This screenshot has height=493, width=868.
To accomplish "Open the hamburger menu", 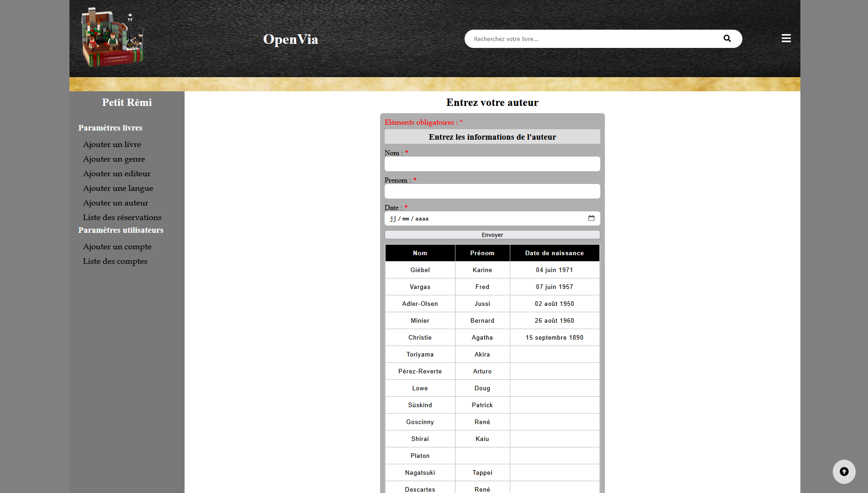I will coord(786,38).
